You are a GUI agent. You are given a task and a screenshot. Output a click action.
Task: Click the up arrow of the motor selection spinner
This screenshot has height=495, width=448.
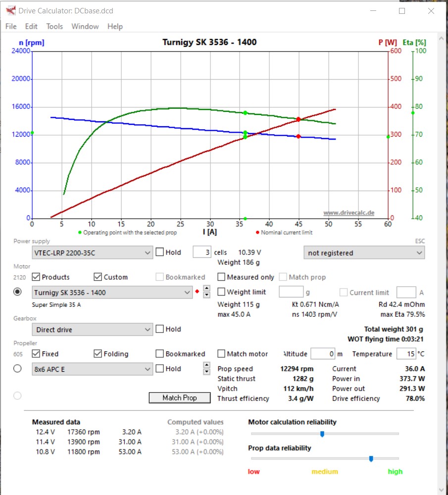pos(206,289)
